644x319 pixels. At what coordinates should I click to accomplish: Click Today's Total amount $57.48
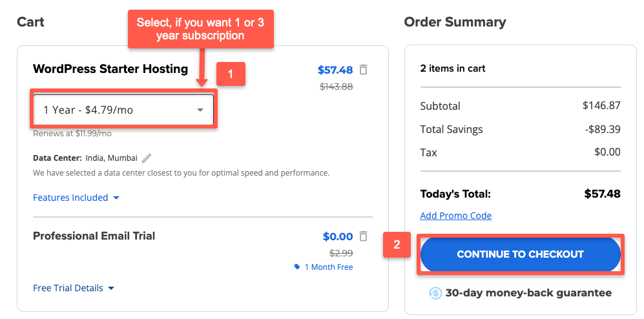(602, 194)
